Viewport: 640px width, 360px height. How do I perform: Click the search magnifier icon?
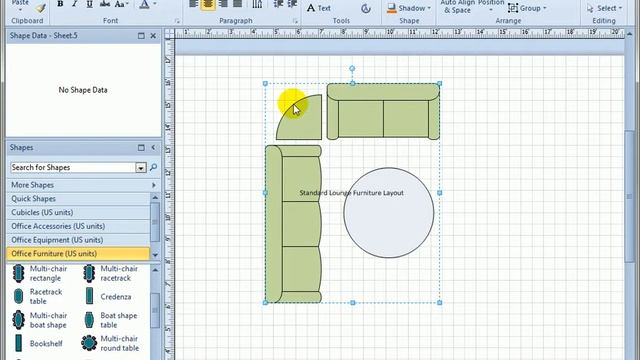coord(153,167)
